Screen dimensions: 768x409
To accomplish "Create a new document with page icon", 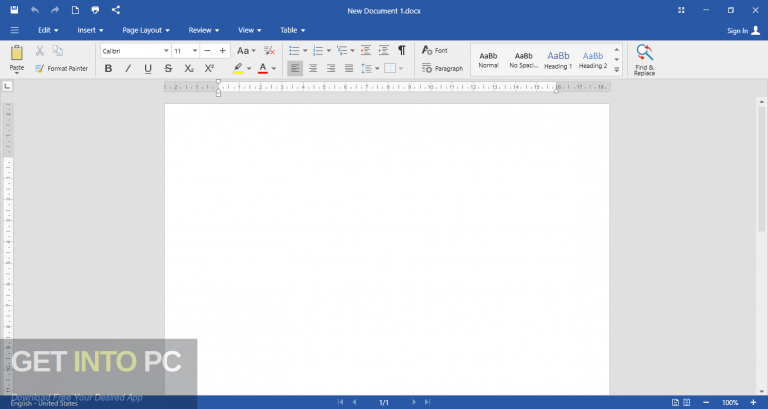I will point(75,10).
